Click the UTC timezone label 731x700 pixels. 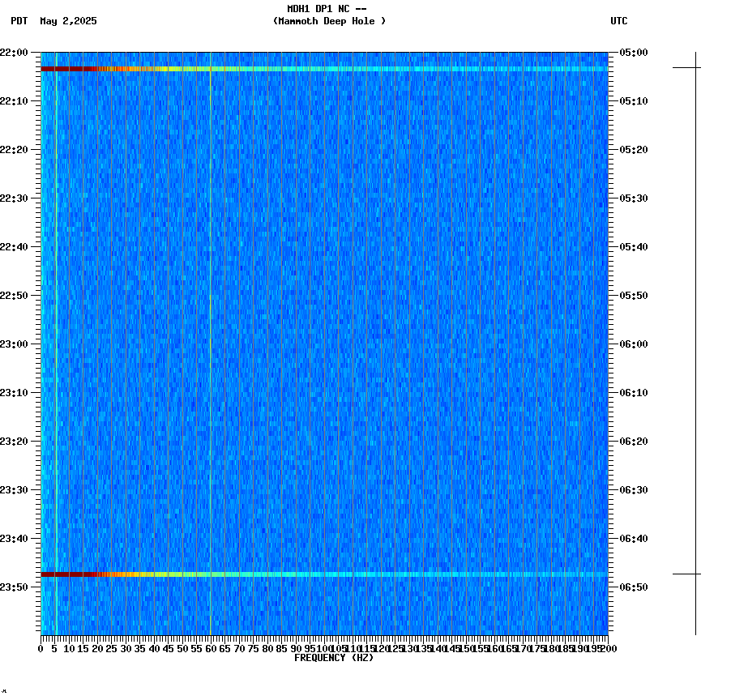[x=619, y=22]
